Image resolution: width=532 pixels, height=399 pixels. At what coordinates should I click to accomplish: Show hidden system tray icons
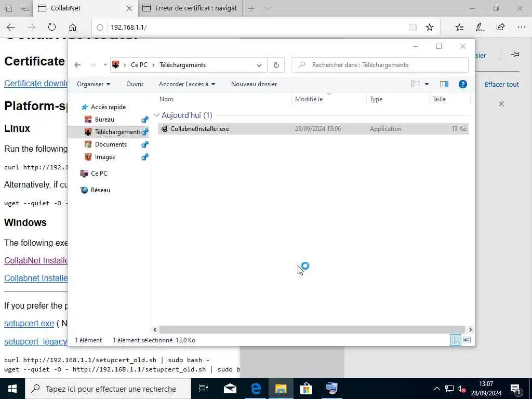437,389
